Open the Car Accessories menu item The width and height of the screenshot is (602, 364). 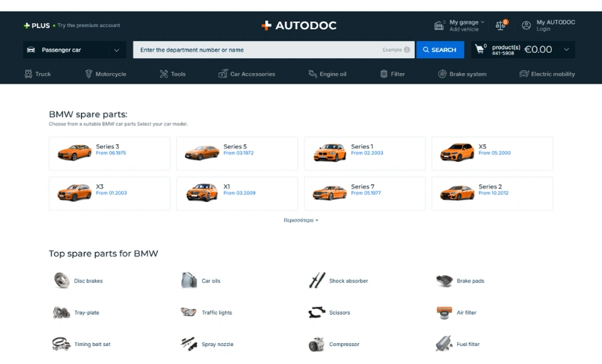(247, 74)
